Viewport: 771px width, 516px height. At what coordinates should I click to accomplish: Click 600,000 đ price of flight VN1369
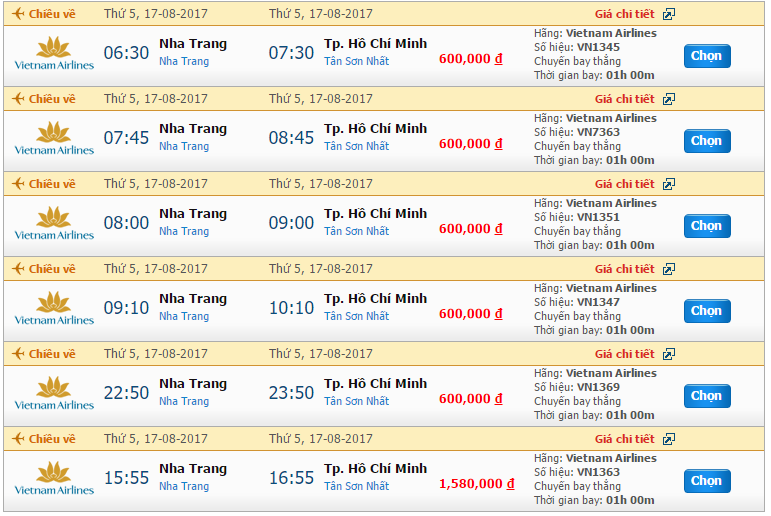point(471,399)
